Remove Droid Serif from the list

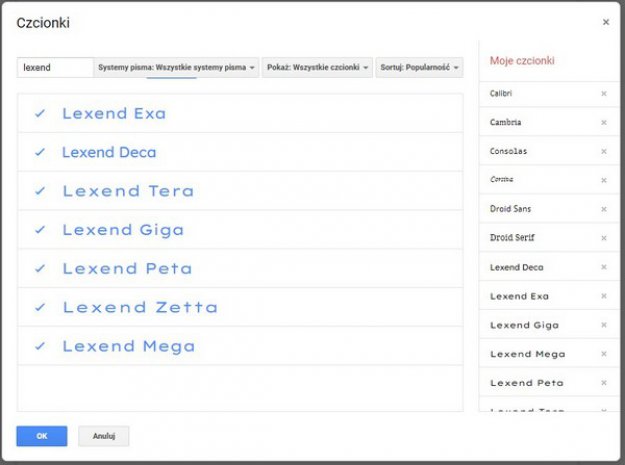point(603,239)
